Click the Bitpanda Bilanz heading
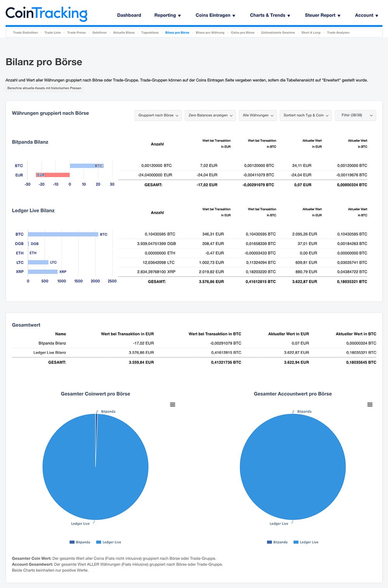The height and width of the screenshot is (588, 388). 30,142
